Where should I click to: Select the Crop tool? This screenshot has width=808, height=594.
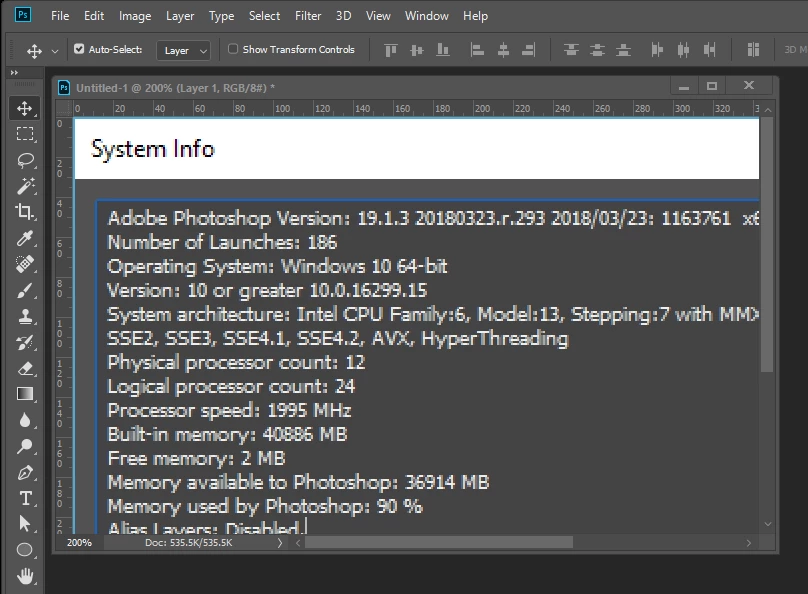24,212
